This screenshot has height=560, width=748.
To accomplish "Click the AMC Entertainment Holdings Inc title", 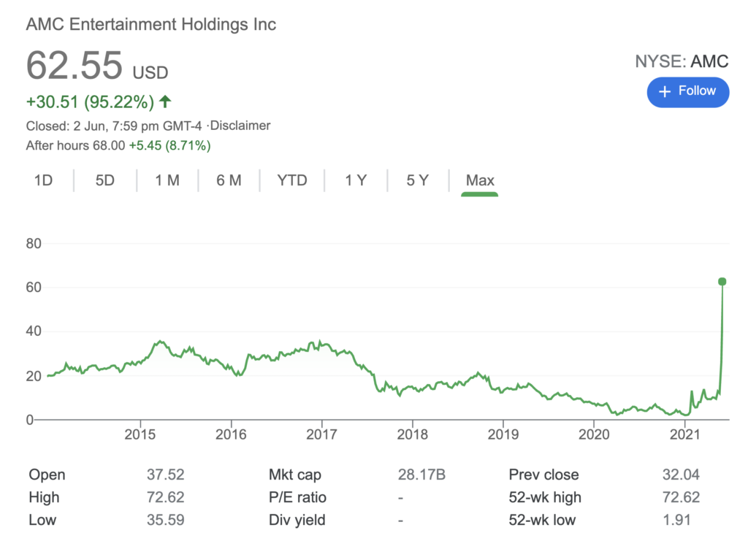I will (x=151, y=24).
